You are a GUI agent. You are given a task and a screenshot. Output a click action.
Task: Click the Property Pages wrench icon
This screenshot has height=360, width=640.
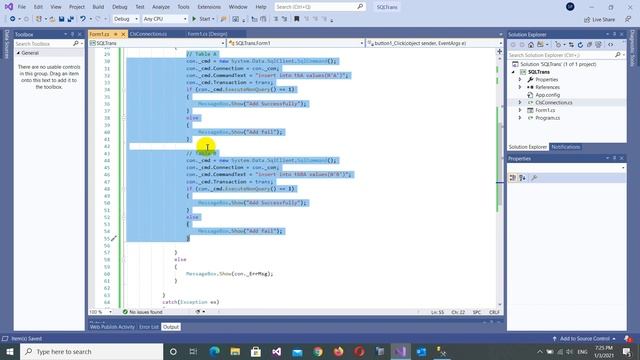click(x=534, y=178)
